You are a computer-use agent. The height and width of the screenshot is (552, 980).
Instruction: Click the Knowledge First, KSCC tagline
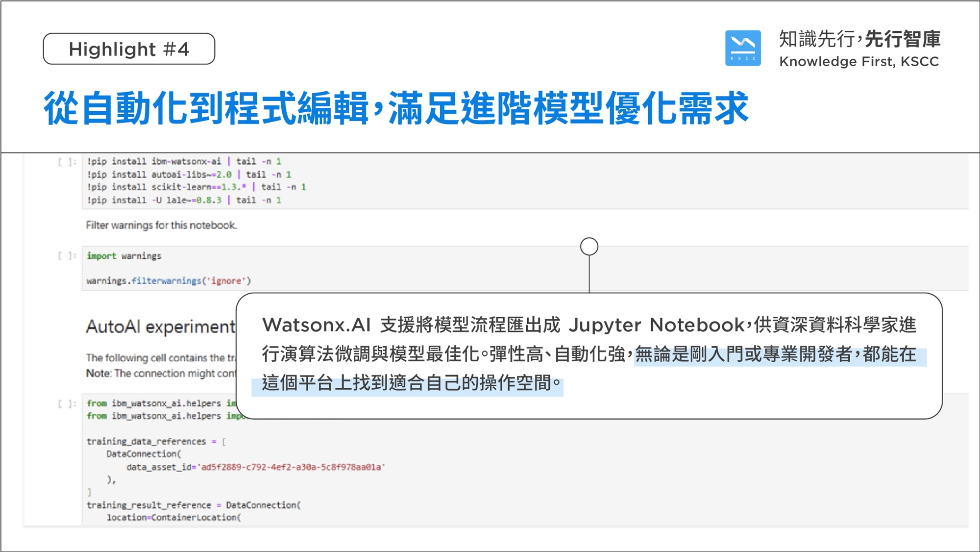859,62
